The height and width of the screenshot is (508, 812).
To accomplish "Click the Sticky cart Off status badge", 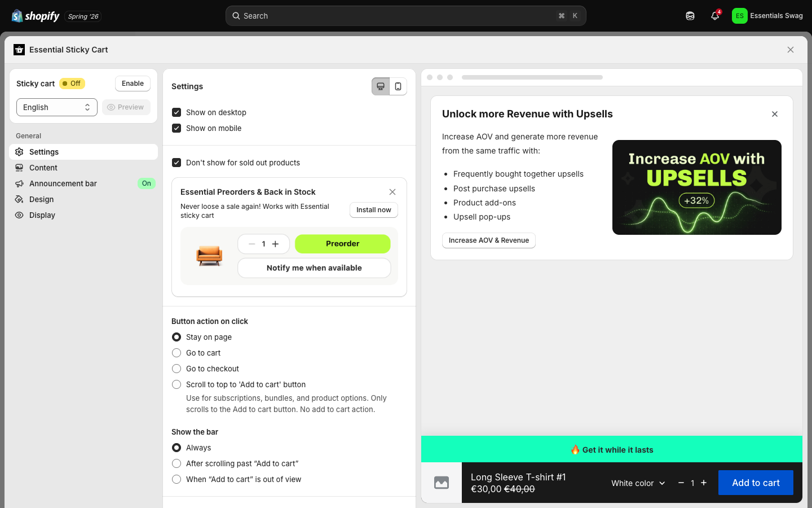I will tap(72, 84).
